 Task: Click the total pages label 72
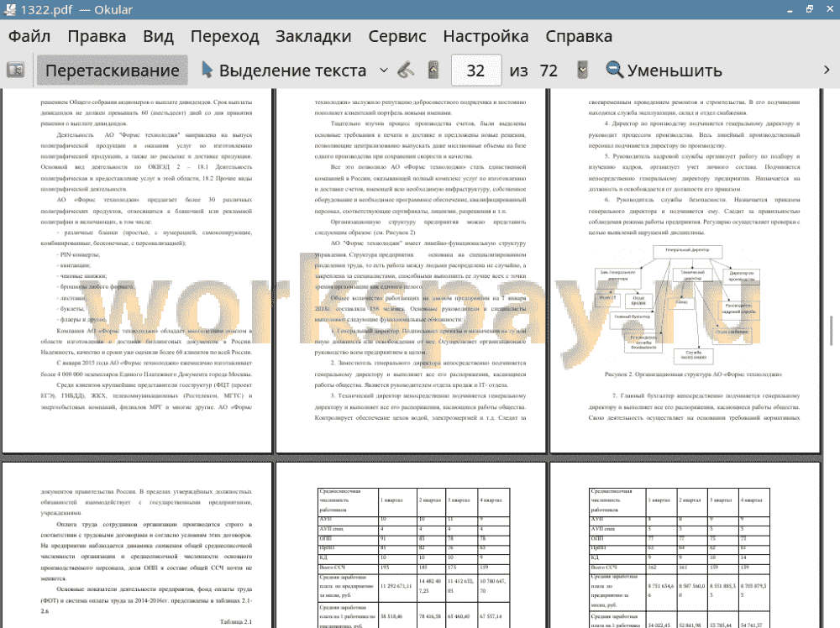(x=549, y=71)
